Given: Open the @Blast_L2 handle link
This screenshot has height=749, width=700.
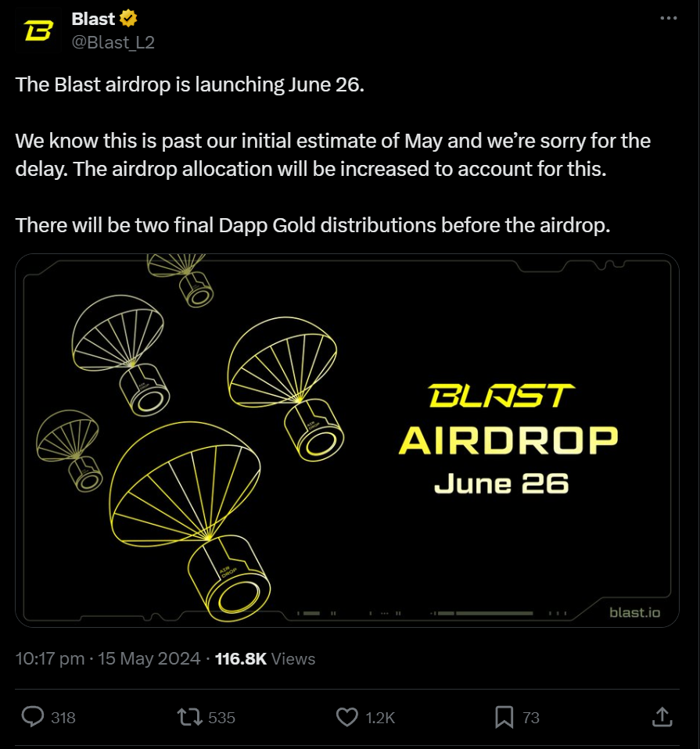Looking at the screenshot, I should (x=113, y=42).
